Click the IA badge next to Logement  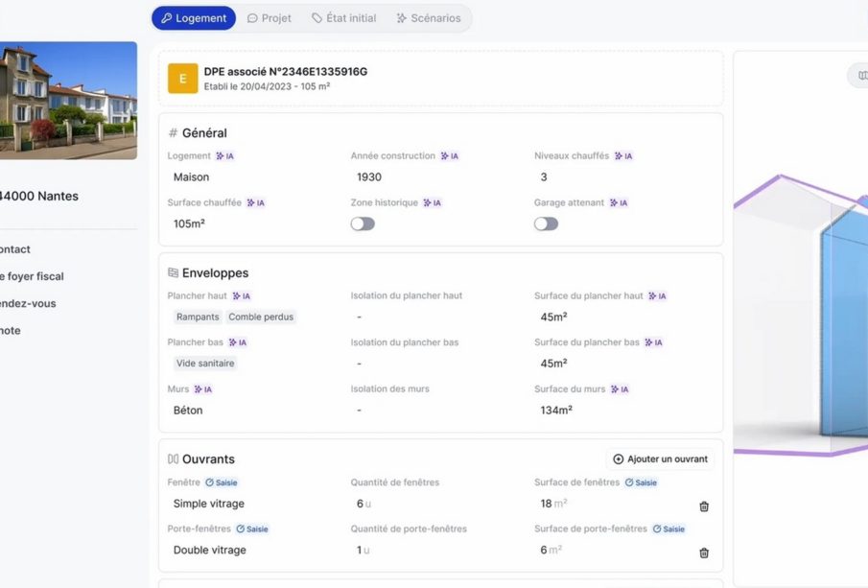tap(224, 156)
